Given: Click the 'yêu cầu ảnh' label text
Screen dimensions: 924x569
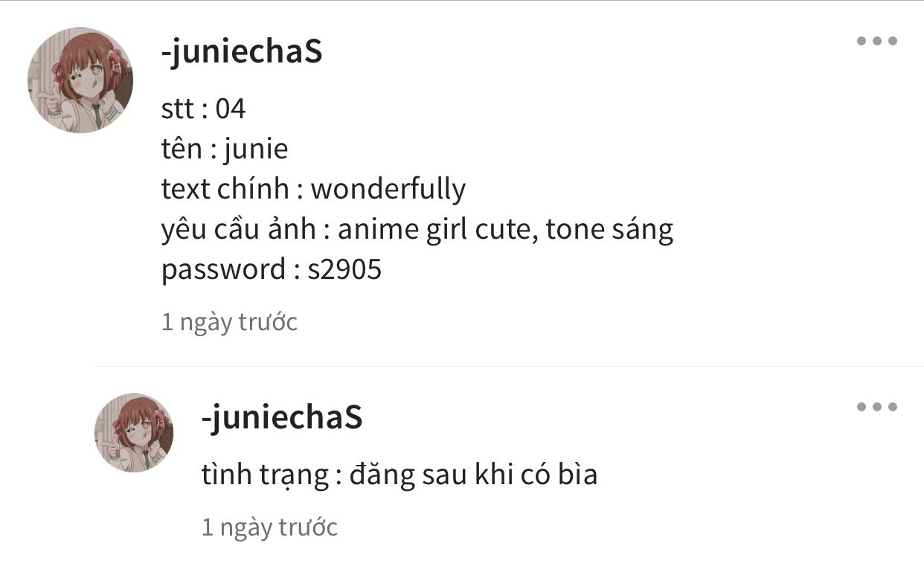Looking at the screenshot, I should coord(239,230).
